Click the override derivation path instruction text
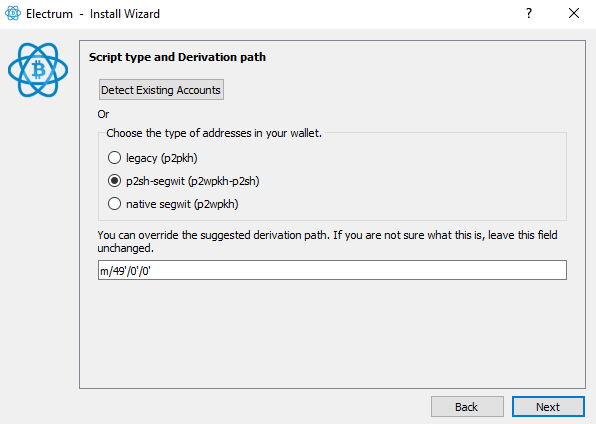Screen dimensions: 596x424 click(x=327, y=241)
